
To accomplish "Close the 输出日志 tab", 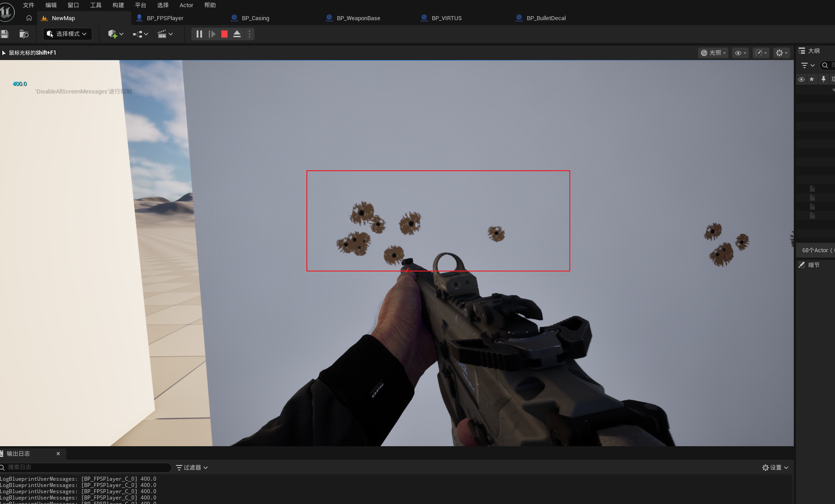I will 58,454.
